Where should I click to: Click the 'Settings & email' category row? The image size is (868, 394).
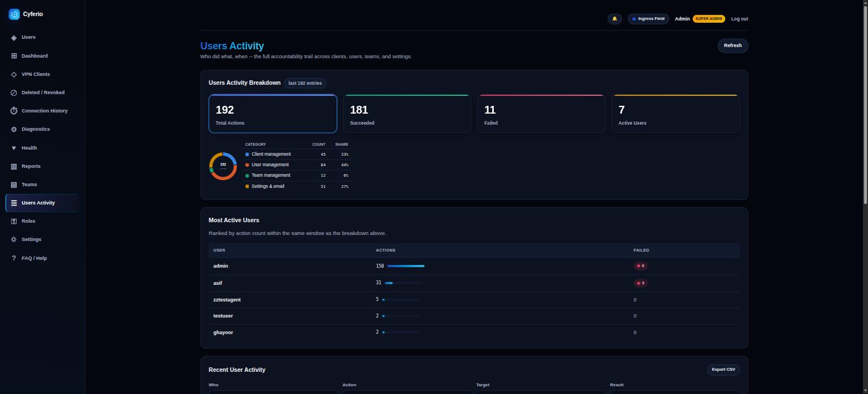pos(298,186)
